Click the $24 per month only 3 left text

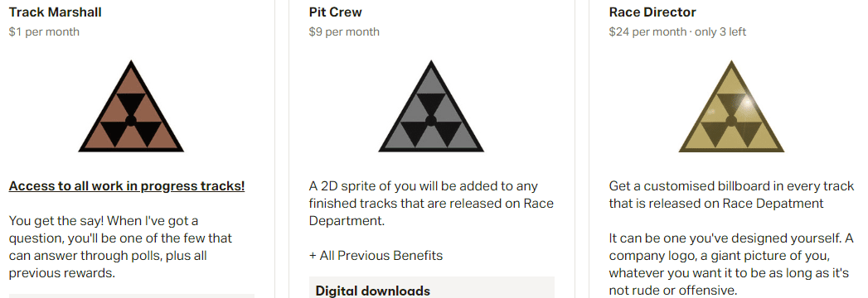[677, 31]
